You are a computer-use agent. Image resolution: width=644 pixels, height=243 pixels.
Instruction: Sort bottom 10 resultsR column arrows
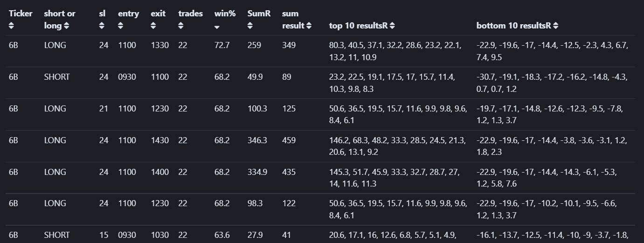pyautogui.click(x=555, y=26)
